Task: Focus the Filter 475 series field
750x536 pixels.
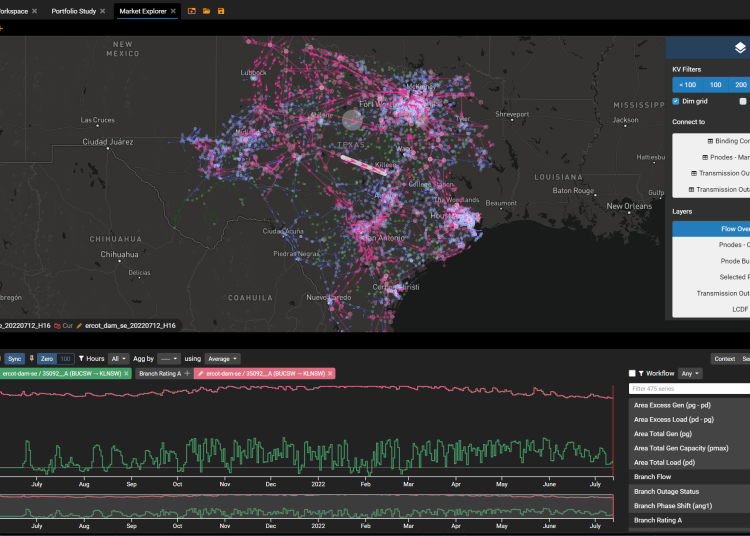Action: [689, 389]
